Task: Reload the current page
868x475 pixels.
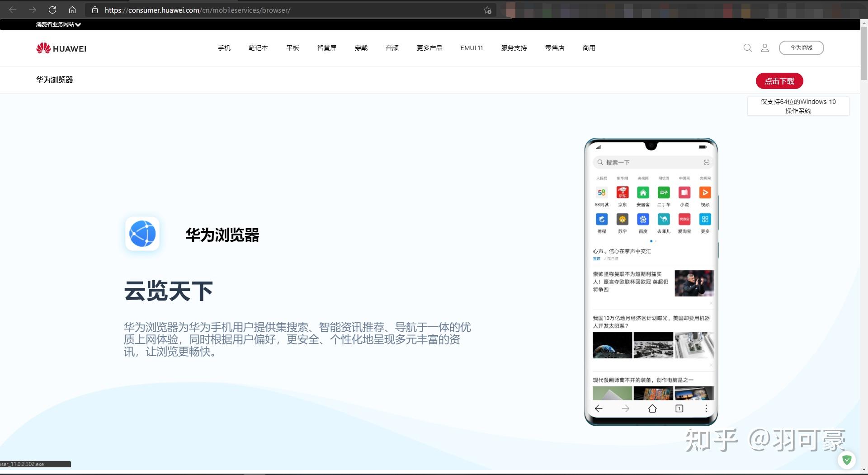Action: (52, 10)
